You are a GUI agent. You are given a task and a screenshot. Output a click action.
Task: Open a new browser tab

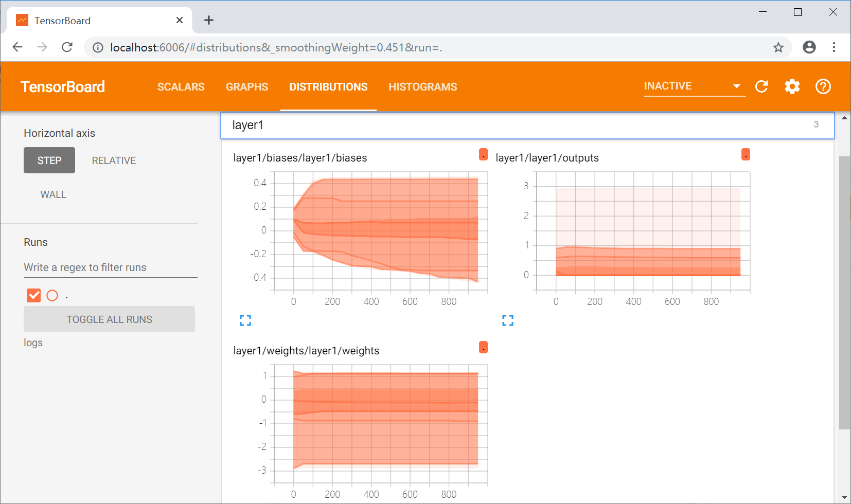[209, 20]
